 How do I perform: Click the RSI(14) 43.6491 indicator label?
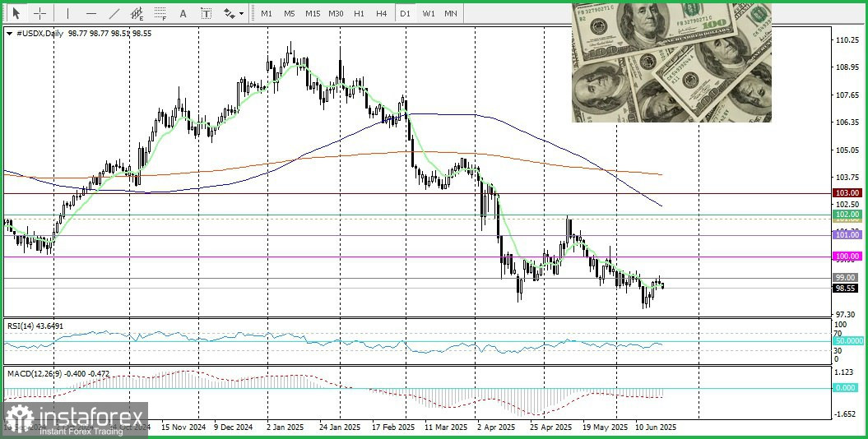[35, 326]
